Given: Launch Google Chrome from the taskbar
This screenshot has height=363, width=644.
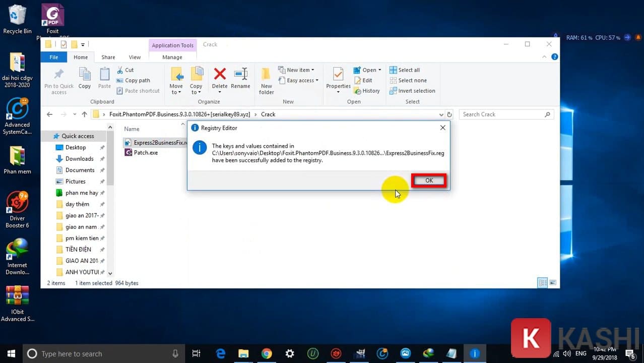Looking at the screenshot, I should click(x=267, y=353).
